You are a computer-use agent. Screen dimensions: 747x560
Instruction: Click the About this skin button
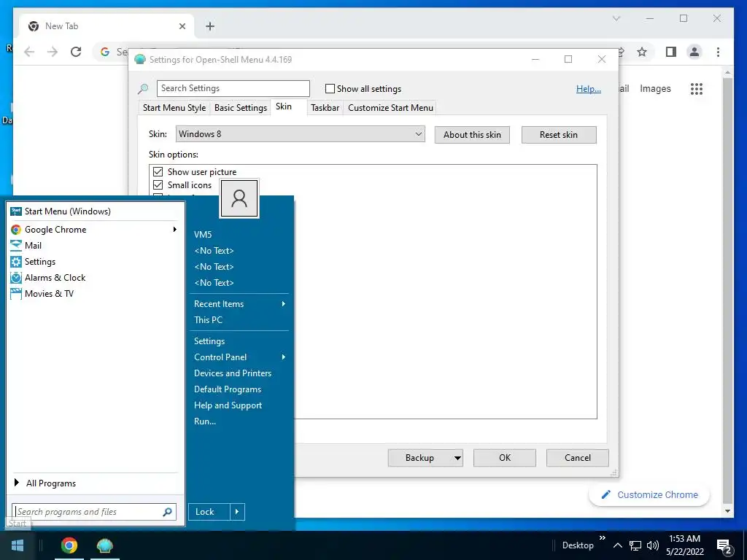[472, 135]
